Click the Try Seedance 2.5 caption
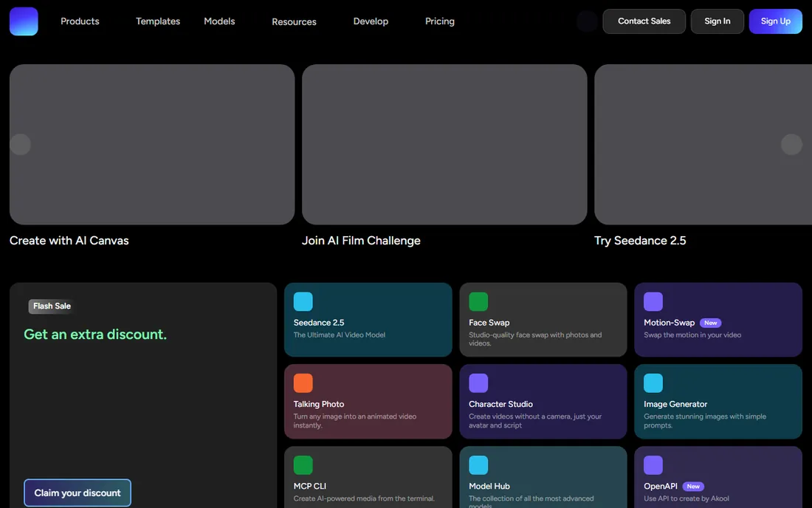Viewport: 812px width, 508px height. pos(640,240)
